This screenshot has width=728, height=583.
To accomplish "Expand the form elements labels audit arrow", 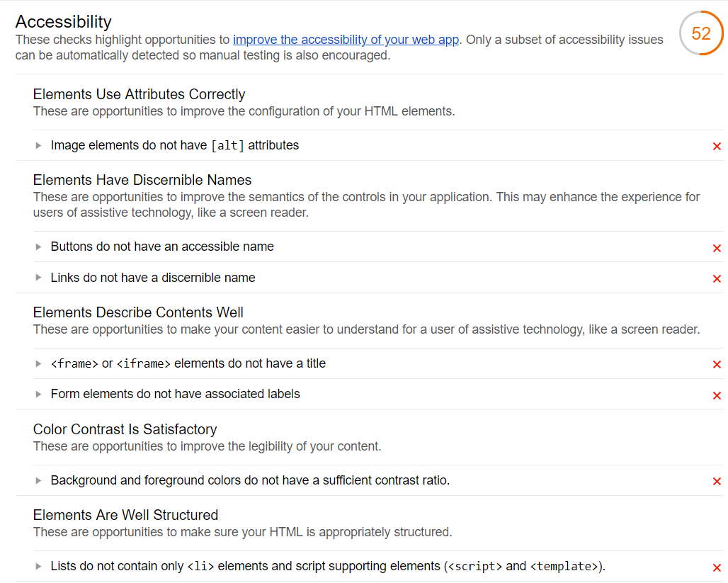I will [x=39, y=395].
